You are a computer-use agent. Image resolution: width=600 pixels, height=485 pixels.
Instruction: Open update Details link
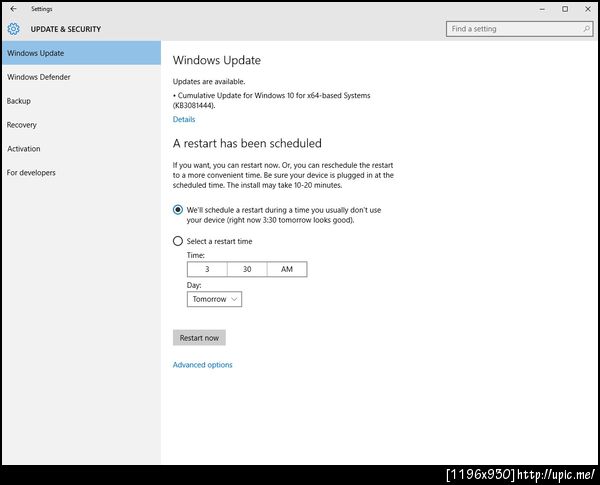tap(184, 119)
